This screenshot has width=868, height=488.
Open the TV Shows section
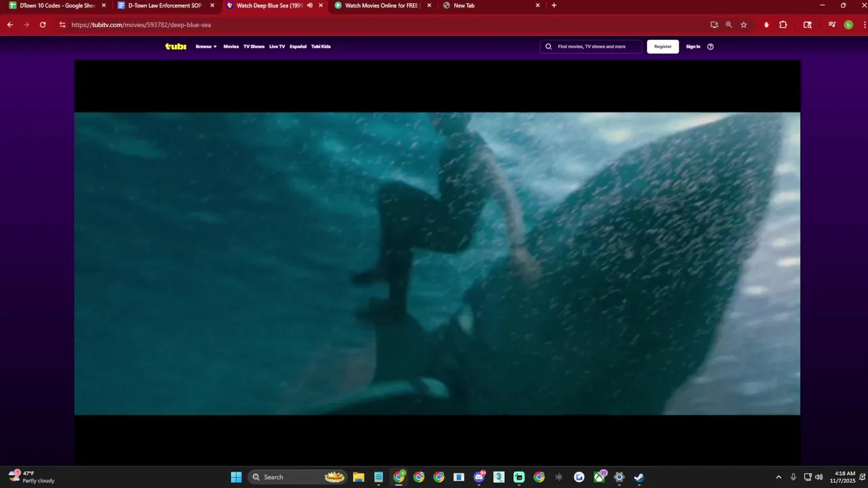[254, 47]
